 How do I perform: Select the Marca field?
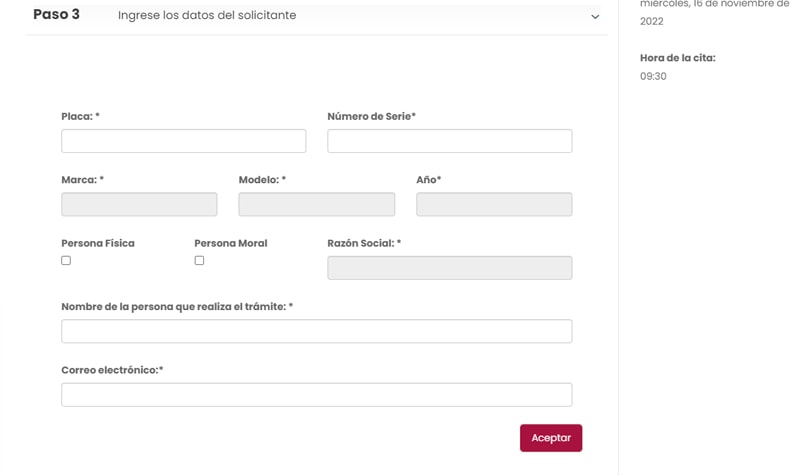tap(139, 205)
